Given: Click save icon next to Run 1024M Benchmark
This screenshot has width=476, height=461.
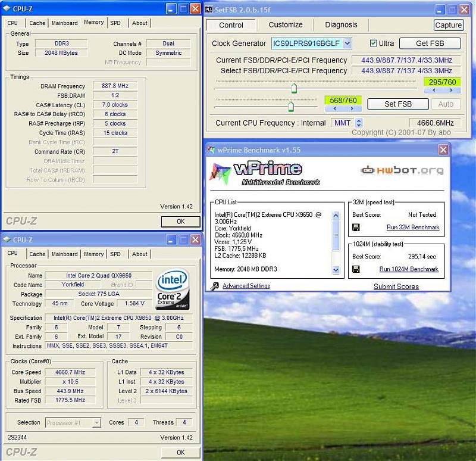Looking at the screenshot, I should point(356,269).
